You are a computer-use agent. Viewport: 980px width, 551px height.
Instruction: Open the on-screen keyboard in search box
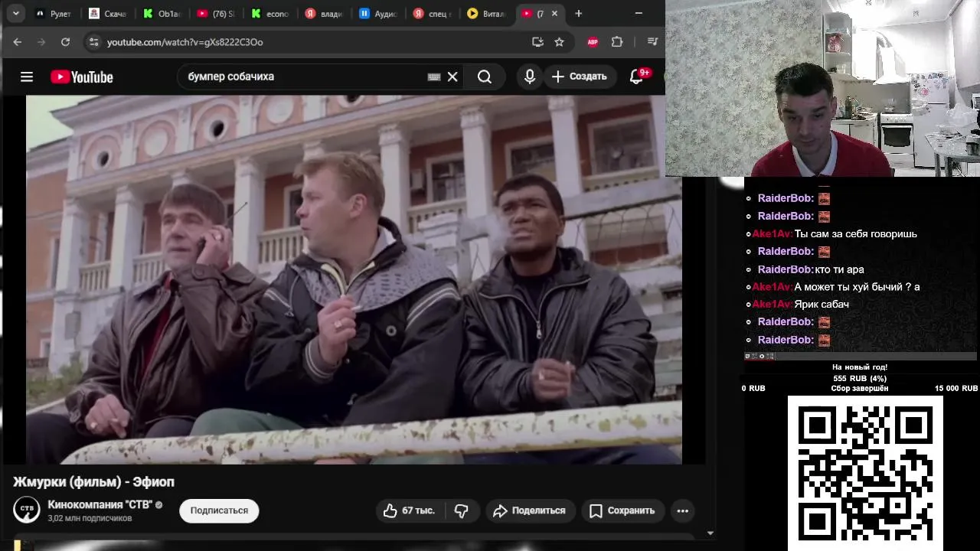coord(434,77)
